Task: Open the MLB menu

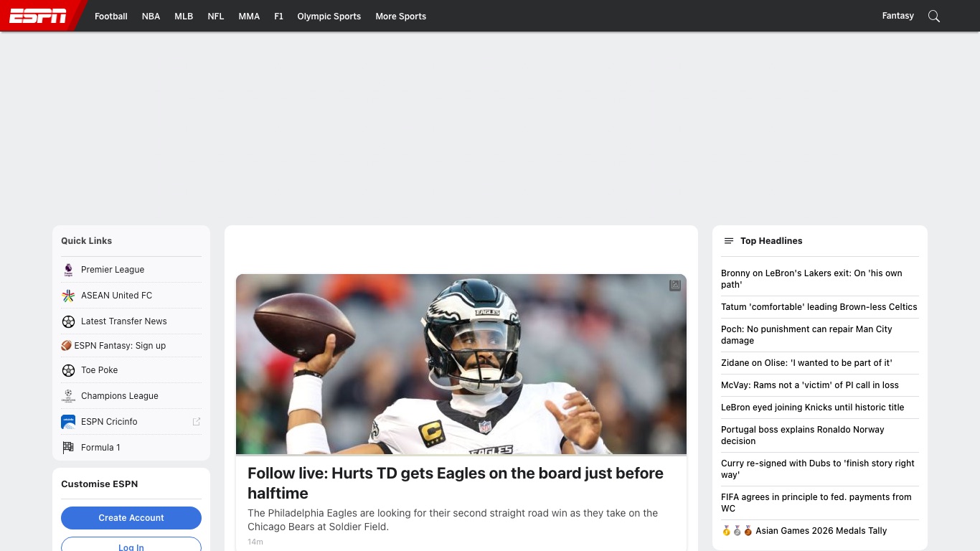Action: (x=184, y=16)
